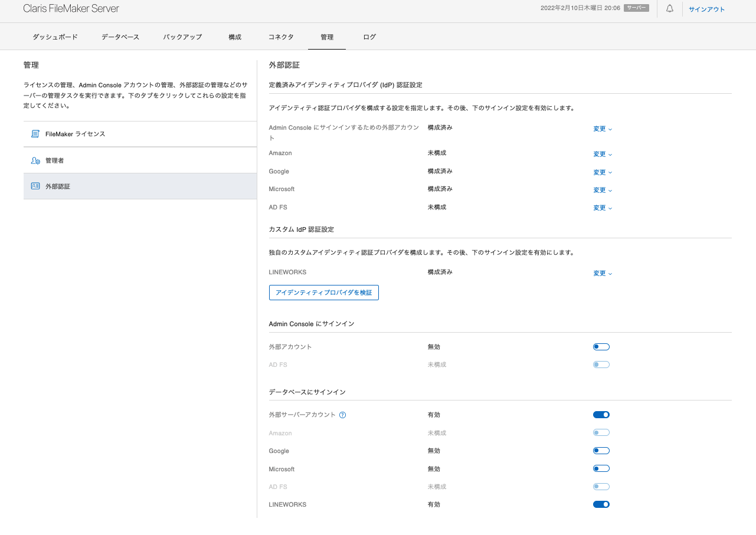Select FileMaker ライセンス in sidebar

(140, 134)
